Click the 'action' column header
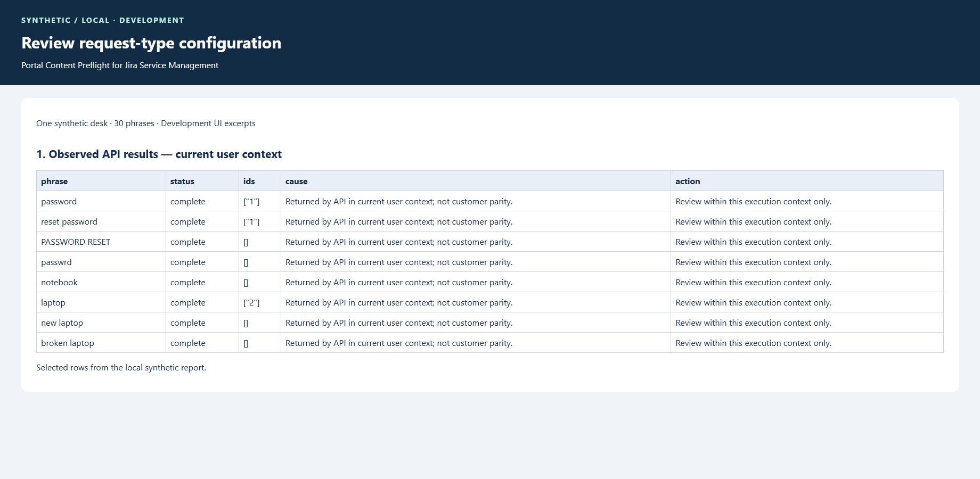 pos(807,181)
